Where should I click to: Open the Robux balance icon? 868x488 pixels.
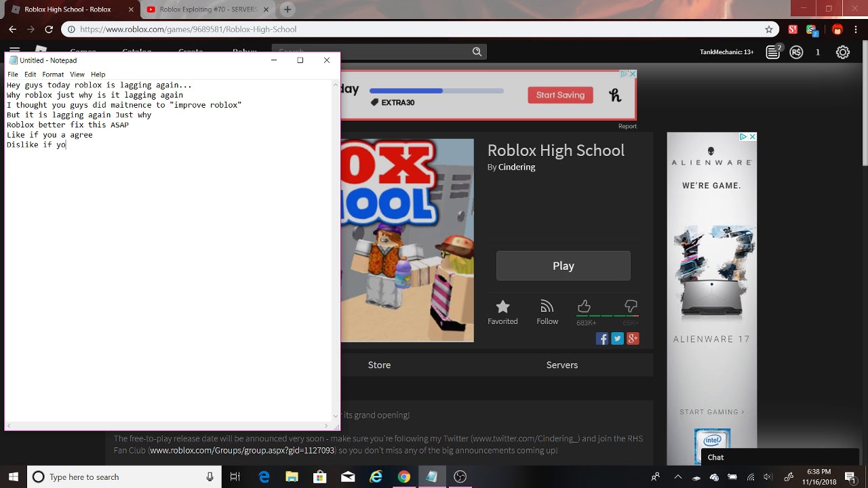click(x=797, y=52)
